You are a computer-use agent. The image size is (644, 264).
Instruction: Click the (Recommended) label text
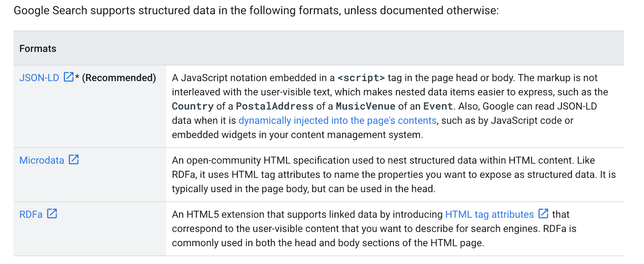119,78
